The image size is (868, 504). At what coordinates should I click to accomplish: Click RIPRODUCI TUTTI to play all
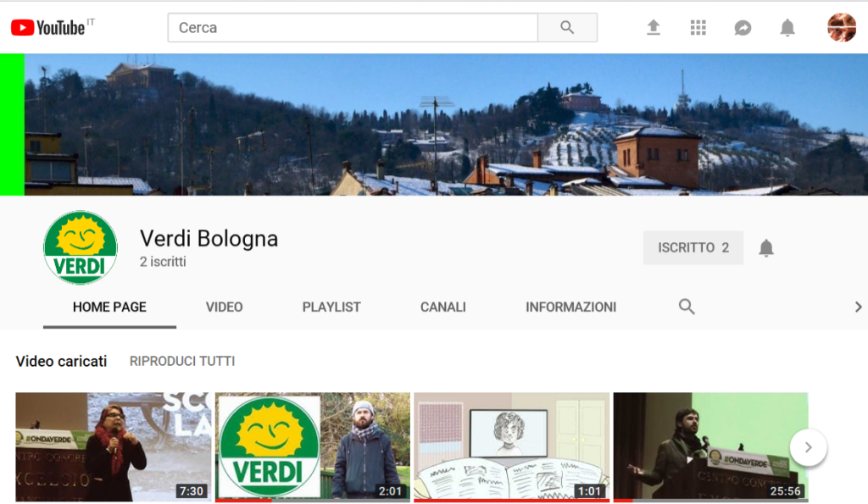(x=182, y=361)
